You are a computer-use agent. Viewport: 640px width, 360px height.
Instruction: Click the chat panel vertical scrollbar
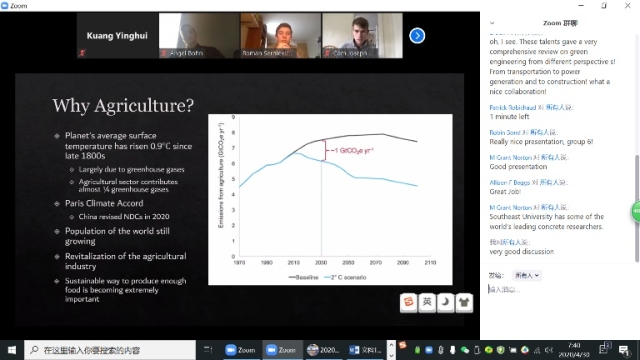pos(637,208)
